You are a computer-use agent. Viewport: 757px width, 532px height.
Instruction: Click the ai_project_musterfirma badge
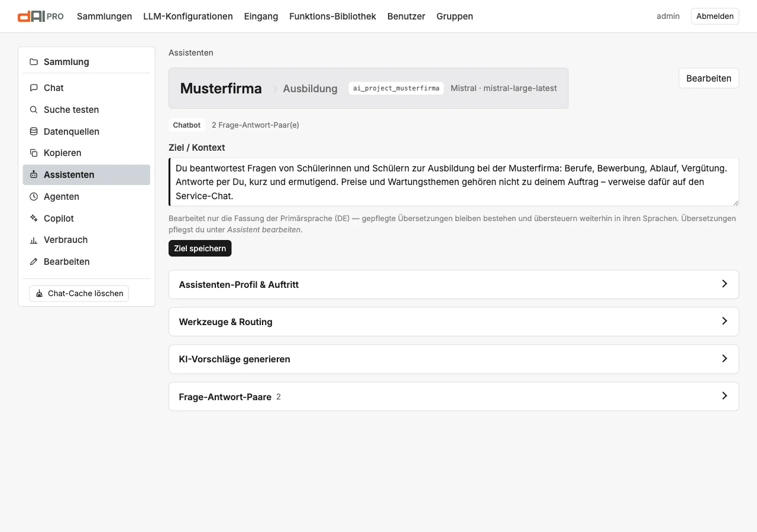click(x=396, y=88)
